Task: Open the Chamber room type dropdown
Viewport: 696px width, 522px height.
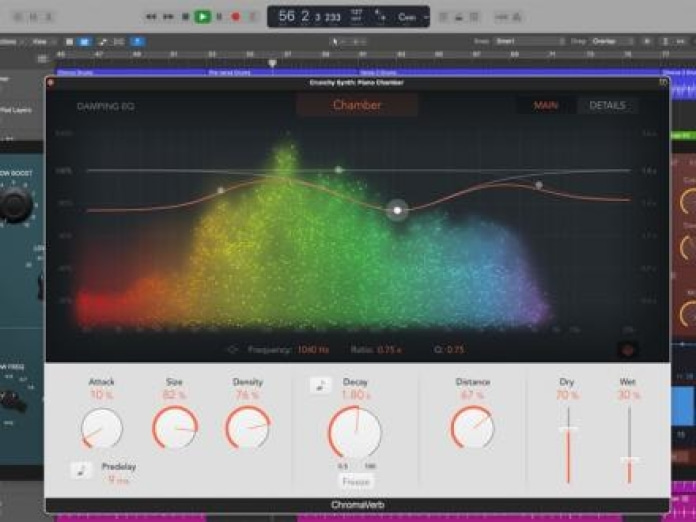Action: coord(357,105)
